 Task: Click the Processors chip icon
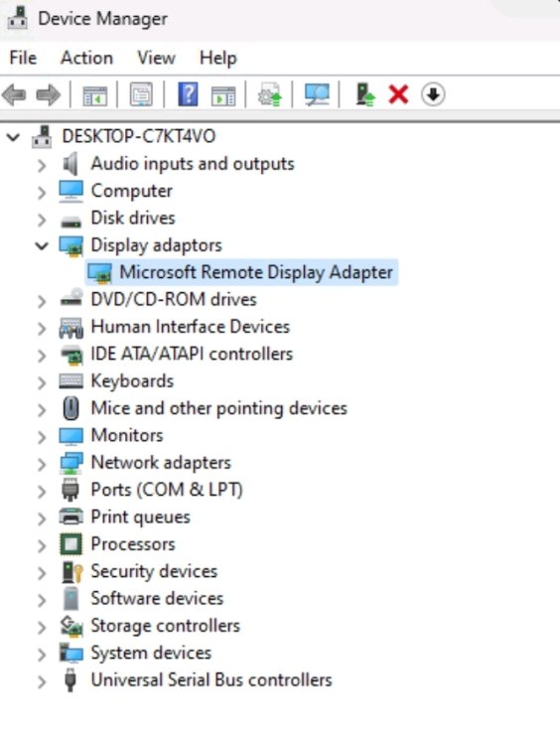pos(70,544)
